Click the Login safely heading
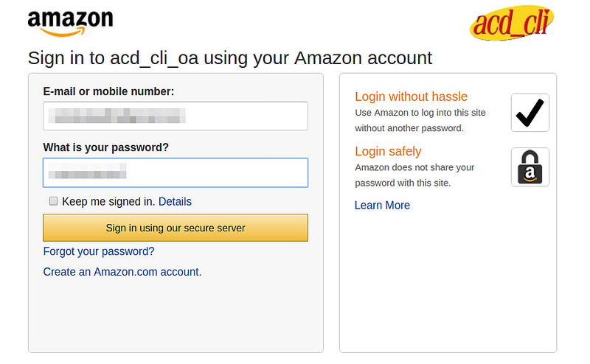This screenshot has height=364, width=590. pos(388,151)
